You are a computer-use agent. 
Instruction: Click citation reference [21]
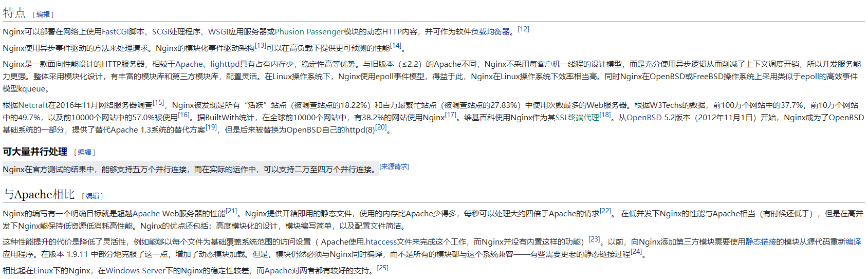click(232, 211)
